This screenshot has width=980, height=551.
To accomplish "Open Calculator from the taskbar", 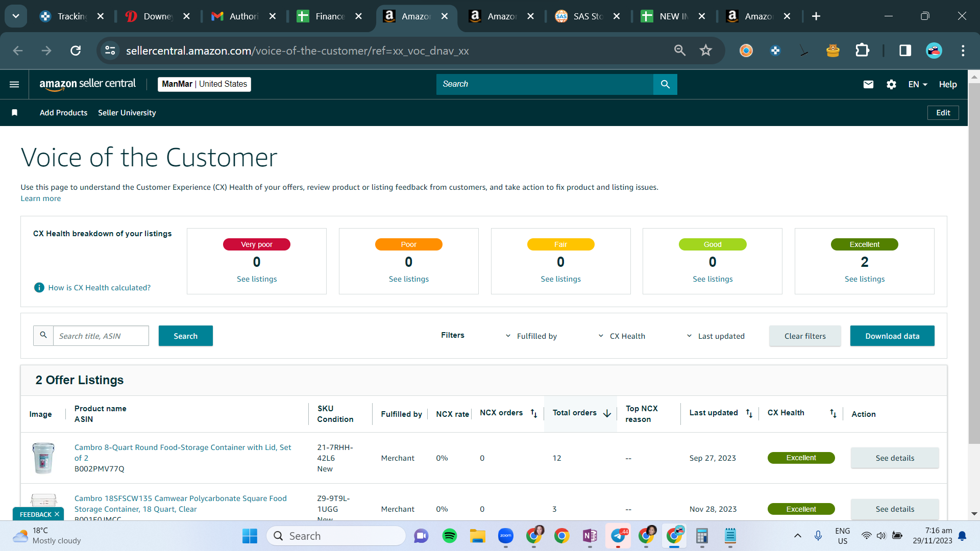I will (702, 536).
